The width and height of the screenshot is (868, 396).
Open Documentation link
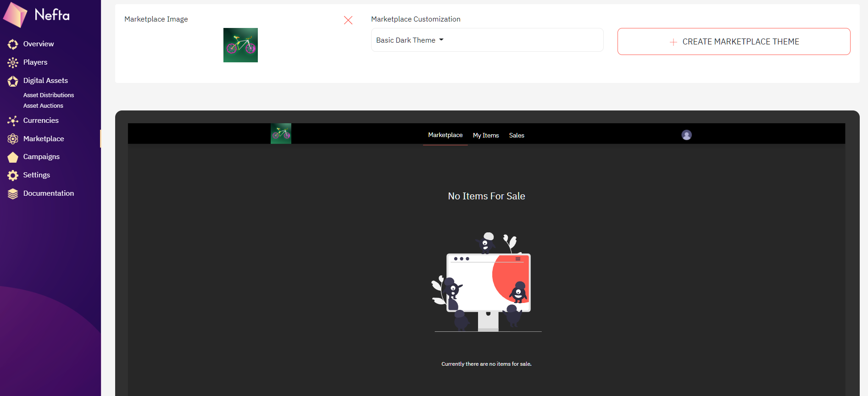pos(49,193)
